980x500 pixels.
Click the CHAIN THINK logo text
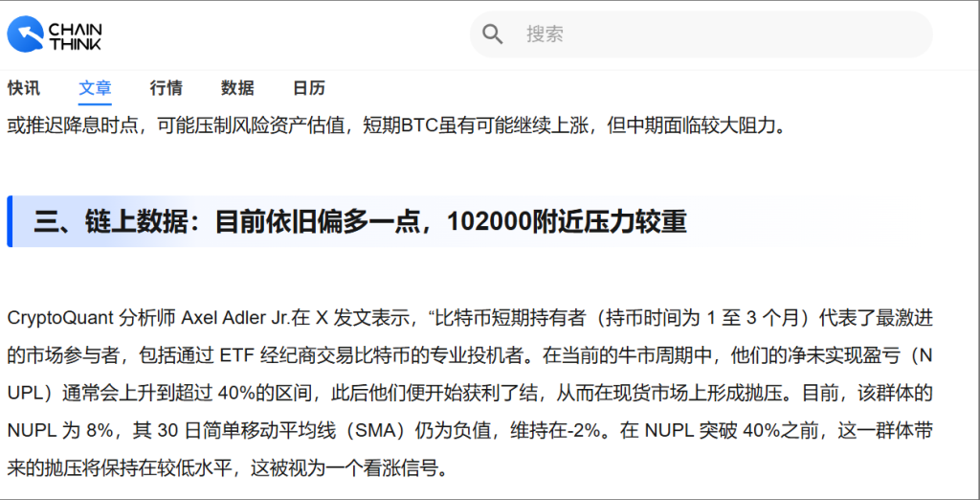click(76, 36)
